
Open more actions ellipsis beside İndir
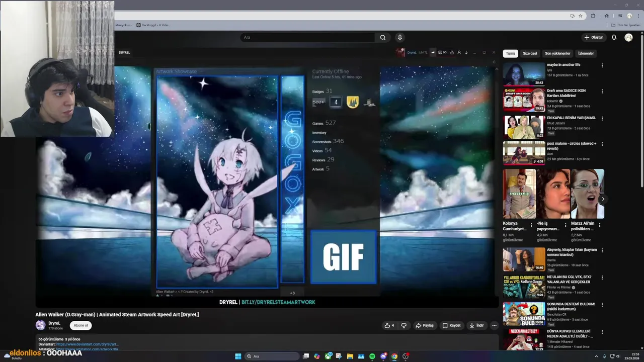click(494, 325)
